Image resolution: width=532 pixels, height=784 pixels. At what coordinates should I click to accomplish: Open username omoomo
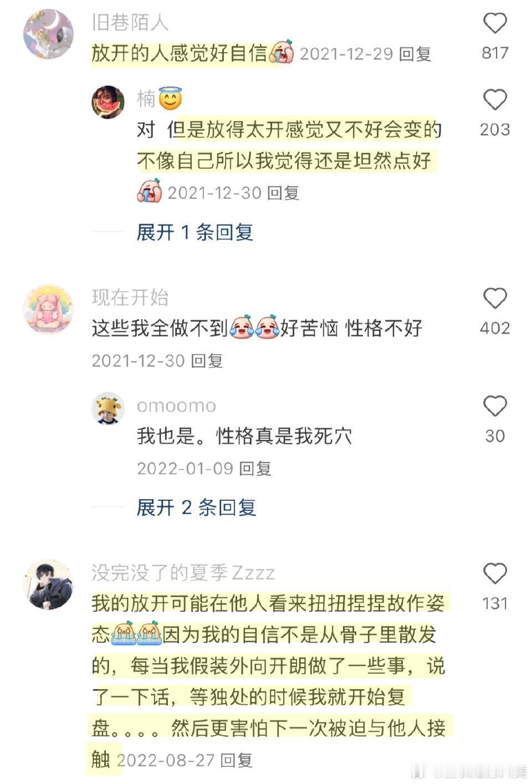176,406
